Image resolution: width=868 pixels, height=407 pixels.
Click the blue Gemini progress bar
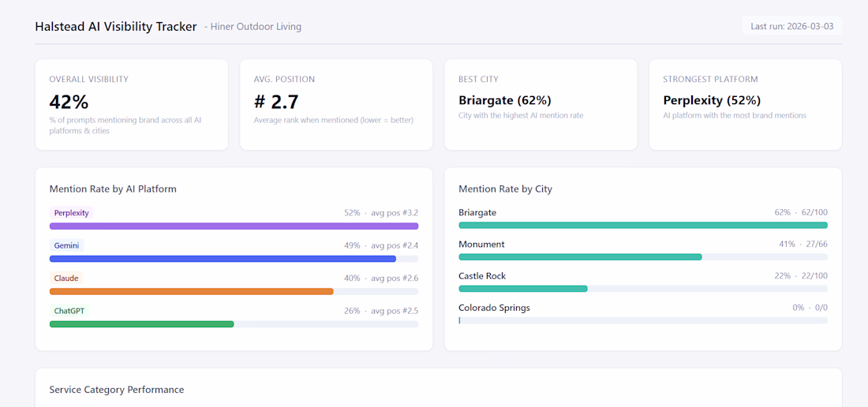pos(223,259)
